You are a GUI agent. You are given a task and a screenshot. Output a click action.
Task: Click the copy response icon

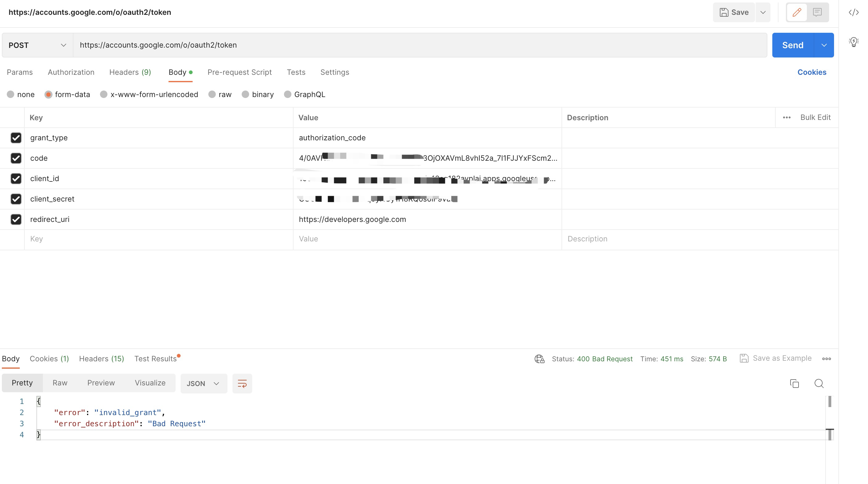pos(794,384)
